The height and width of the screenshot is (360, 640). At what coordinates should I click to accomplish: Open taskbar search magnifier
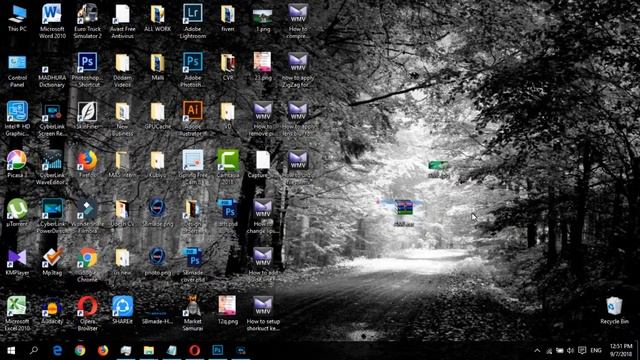click(x=34, y=350)
